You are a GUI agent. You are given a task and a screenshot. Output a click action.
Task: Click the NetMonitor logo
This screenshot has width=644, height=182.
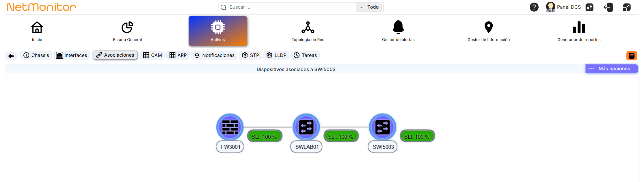[41, 7]
